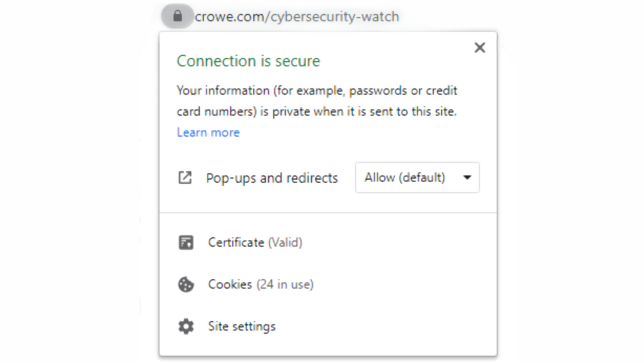Click the "(24 in use)" cookie count
Screen dimensions: 644x362
pos(285,285)
